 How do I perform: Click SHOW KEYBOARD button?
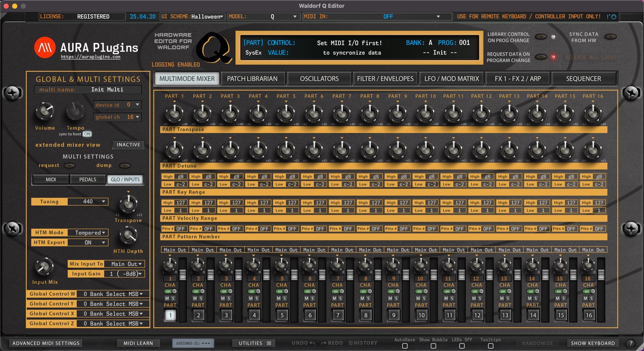click(x=593, y=343)
